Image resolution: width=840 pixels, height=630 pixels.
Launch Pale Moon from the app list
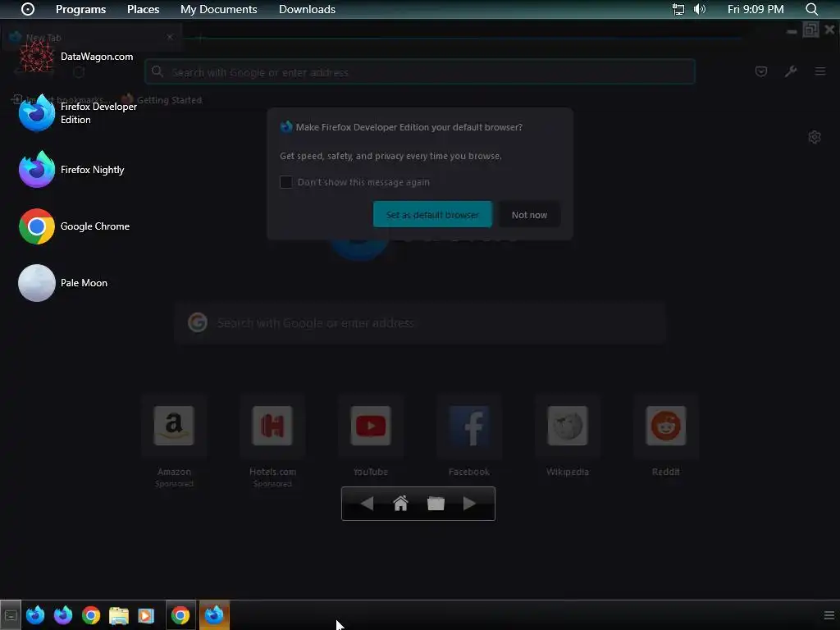point(36,283)
